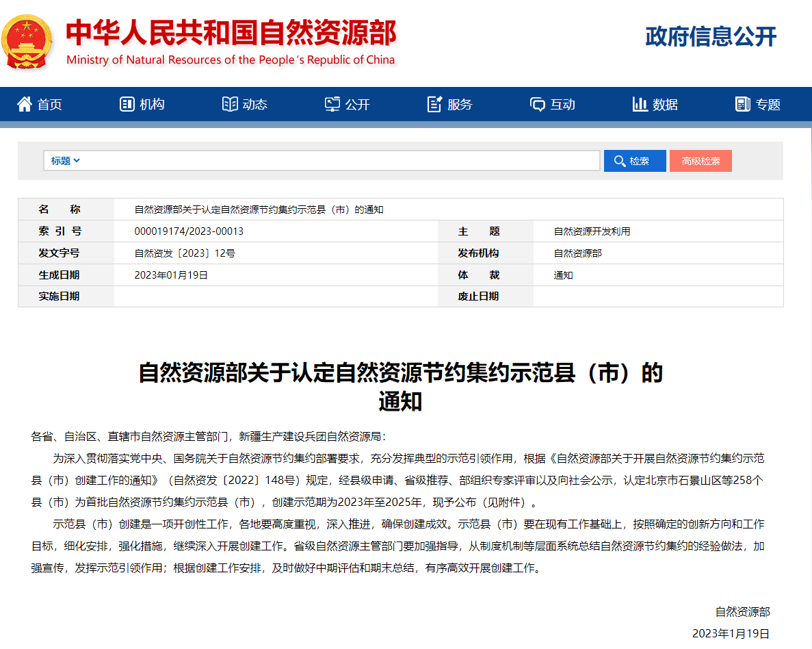Click the 高级检索 advanced search button
Screen dimensions: 812x649
(700, 161)
